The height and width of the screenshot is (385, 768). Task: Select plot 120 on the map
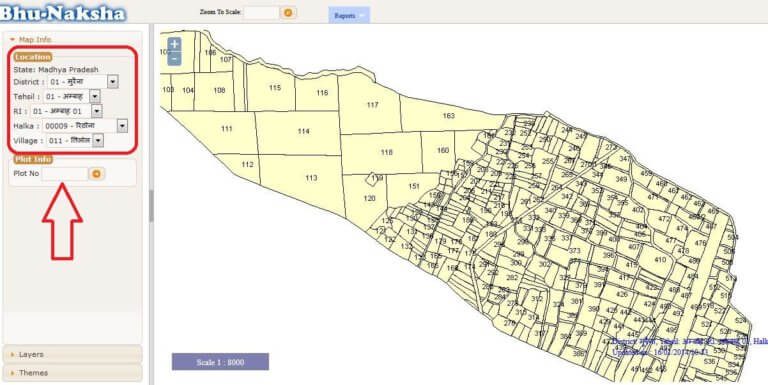coord(369,198)
